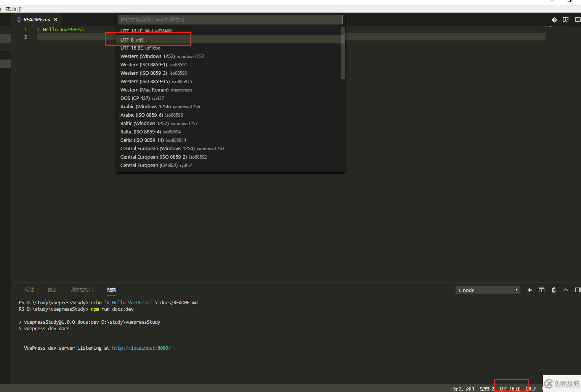This screenshot has height=392, width=581.
Task: Switch to the 终端 panel tab
Action: point(111,290)
